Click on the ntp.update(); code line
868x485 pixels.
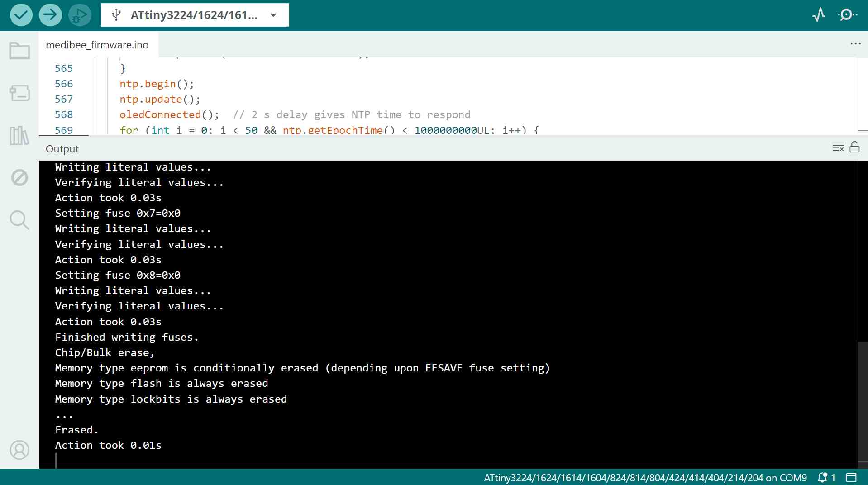pos(160,99)
